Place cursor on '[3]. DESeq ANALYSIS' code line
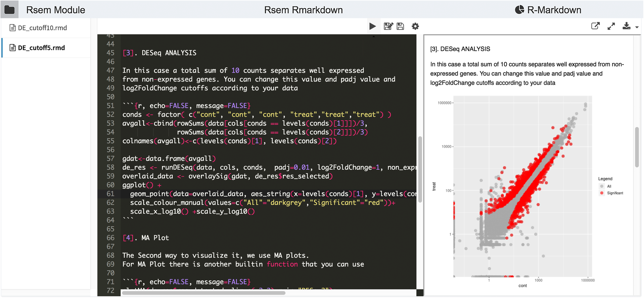Viewport: 644px width, 298px height. click(159, 53)
